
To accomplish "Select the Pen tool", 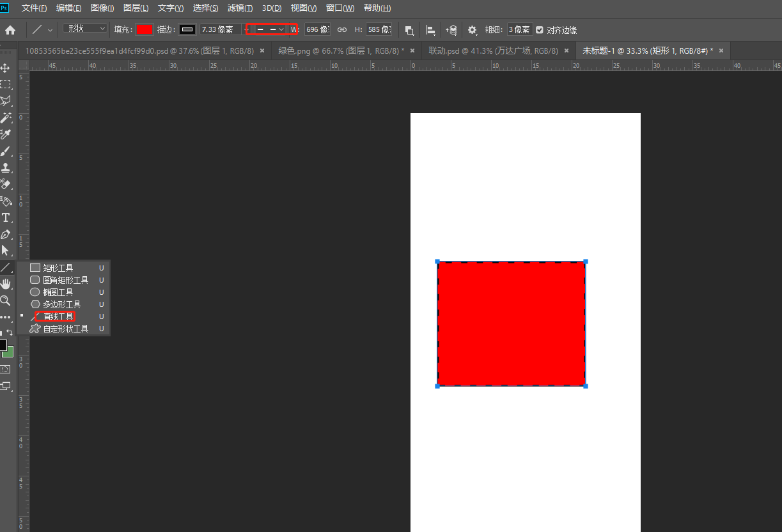I will pyautogui.click(x=6, y=235).
